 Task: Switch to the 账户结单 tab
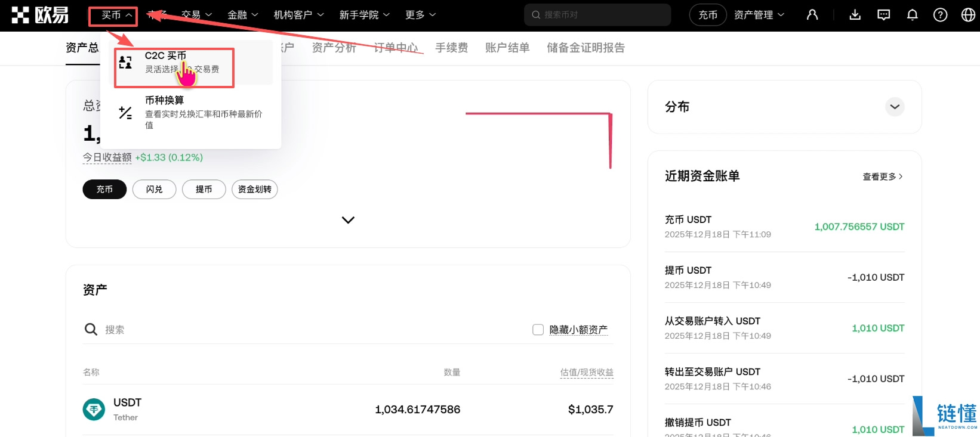[507, 48]
